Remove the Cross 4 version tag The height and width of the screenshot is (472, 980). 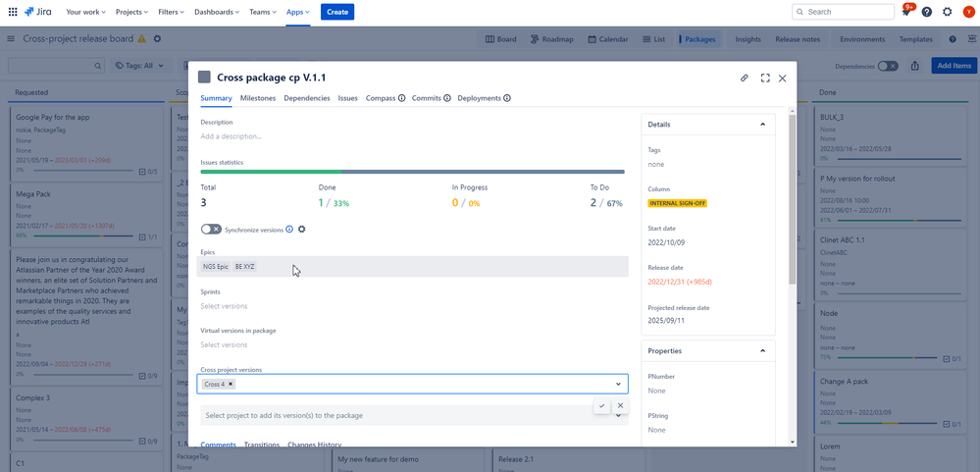[231, 385]
